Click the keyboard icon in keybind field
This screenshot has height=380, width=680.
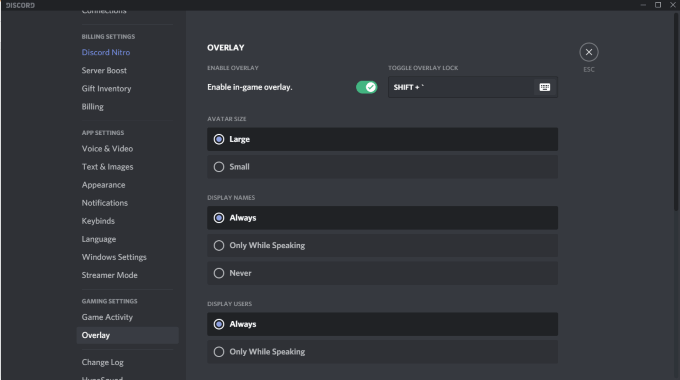pyautogui.click(x=545, y=87)
